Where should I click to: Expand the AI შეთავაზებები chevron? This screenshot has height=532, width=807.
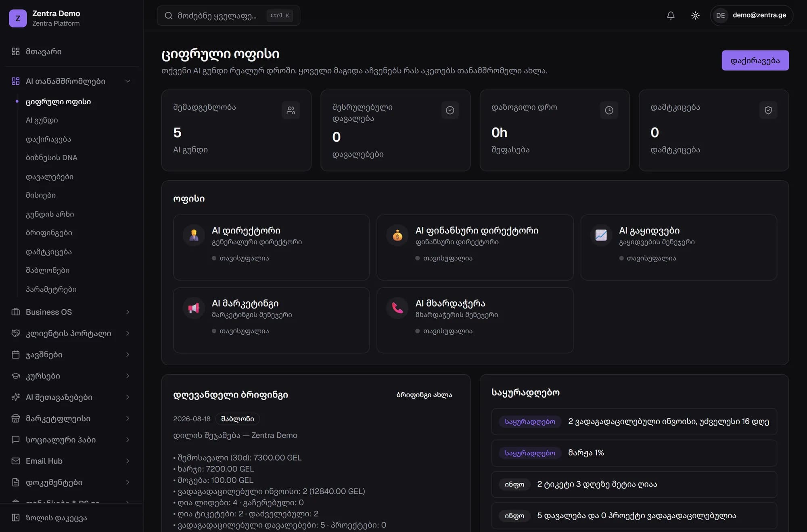point(128,397)
